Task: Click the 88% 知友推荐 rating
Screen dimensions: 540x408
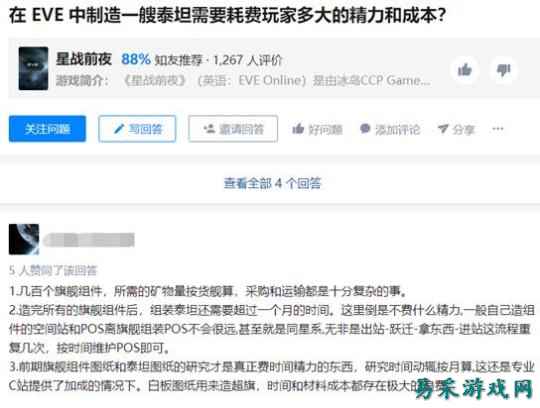Action: click(x=162, y=60)
